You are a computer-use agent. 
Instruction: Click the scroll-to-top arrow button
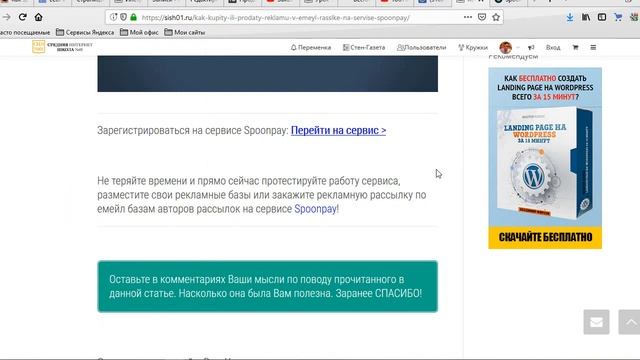629,322
